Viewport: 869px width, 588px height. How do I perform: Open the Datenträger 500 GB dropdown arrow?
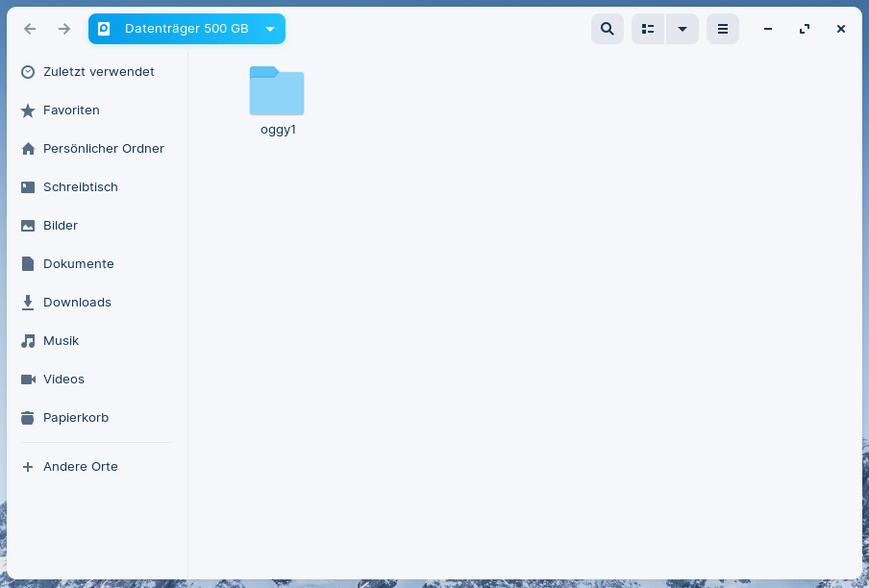[x=270, y=30]
